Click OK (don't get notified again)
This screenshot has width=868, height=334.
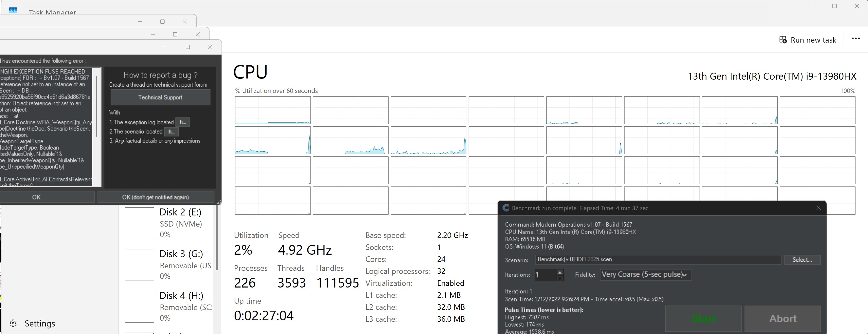[156, 197]
